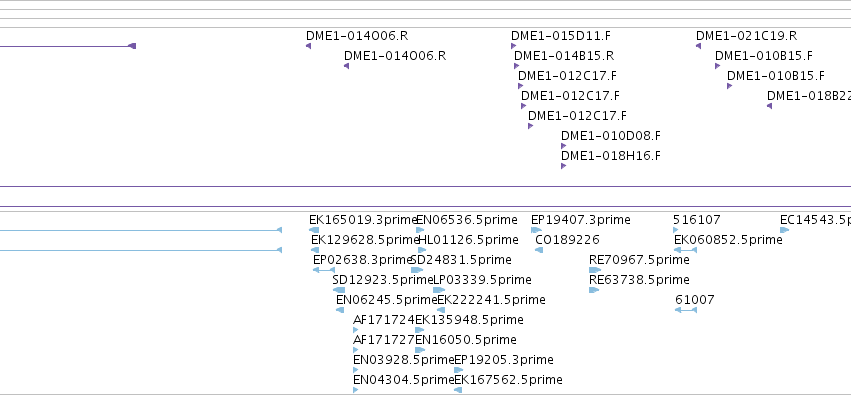Open the EN06536.5prime feature label
The height and width of the screenshot is (395, 851).
467,220
